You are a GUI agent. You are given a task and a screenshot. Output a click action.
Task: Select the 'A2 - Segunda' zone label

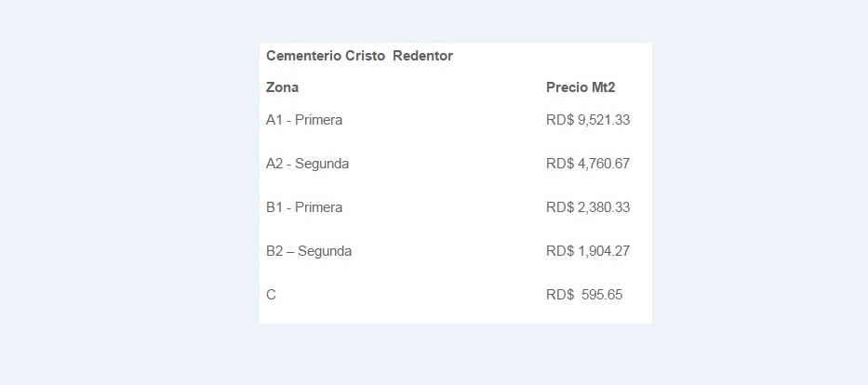308,164
